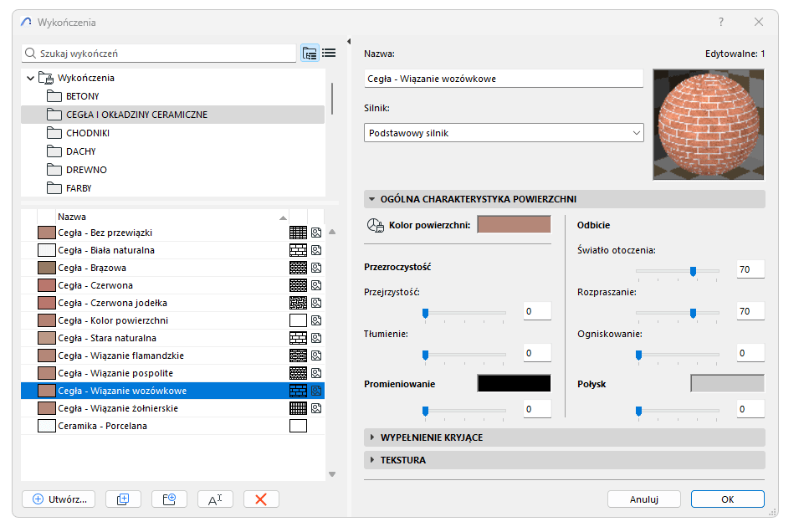This screenshot has width=804, height=532.
Task: Click the Przejrzystość slider handle
Action: point(425,313)
